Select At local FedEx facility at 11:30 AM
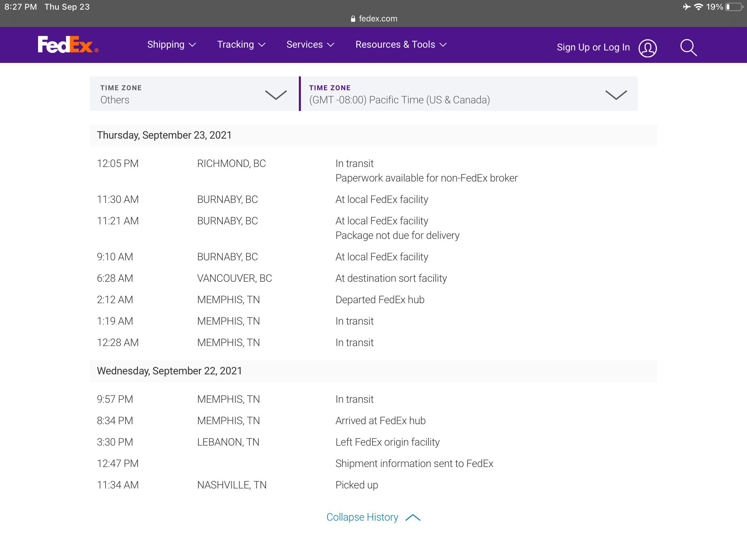The image size is (747, 560). click(382, 199)
